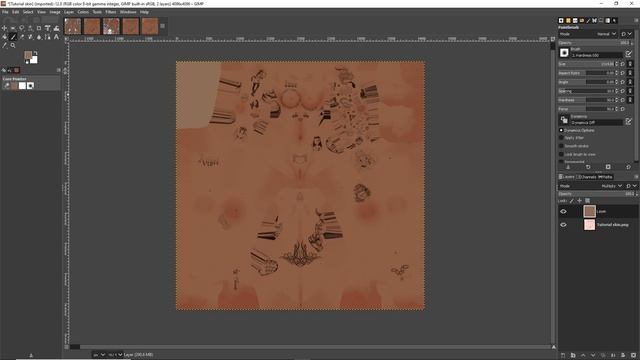This screenshot has width=640, height=360.
Task: Enable Lock brush to view checkbox
Action: coord(561,154)
